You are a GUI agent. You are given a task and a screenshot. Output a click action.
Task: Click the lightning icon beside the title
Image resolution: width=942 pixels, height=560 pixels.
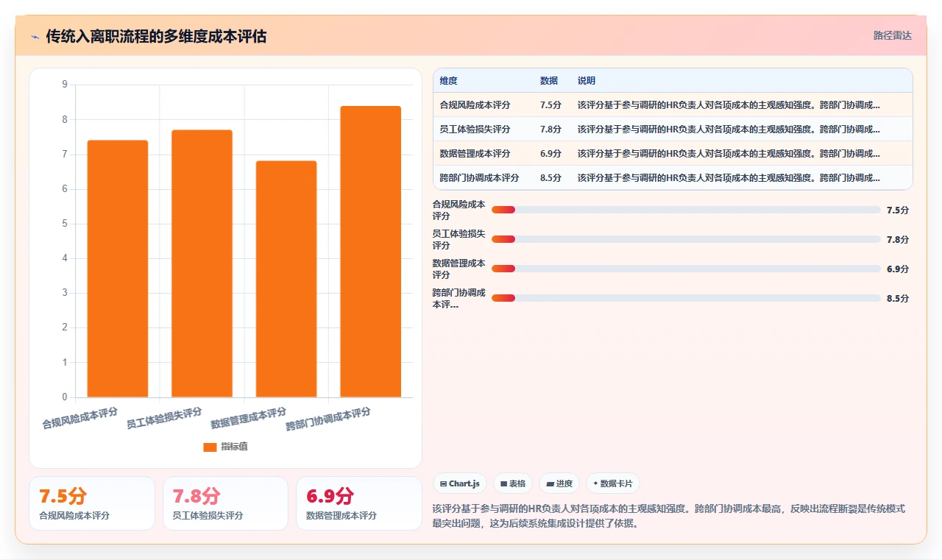(35, 37)
